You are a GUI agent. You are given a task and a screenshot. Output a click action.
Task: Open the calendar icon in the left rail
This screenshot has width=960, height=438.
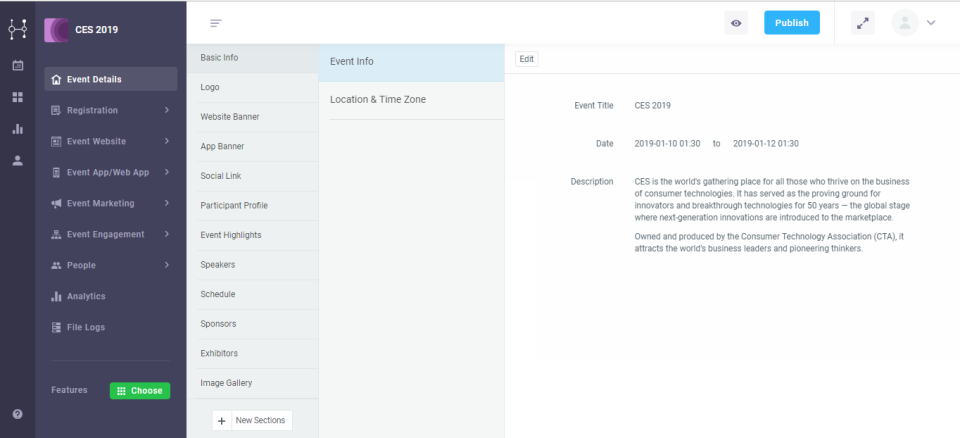(18, 65)
